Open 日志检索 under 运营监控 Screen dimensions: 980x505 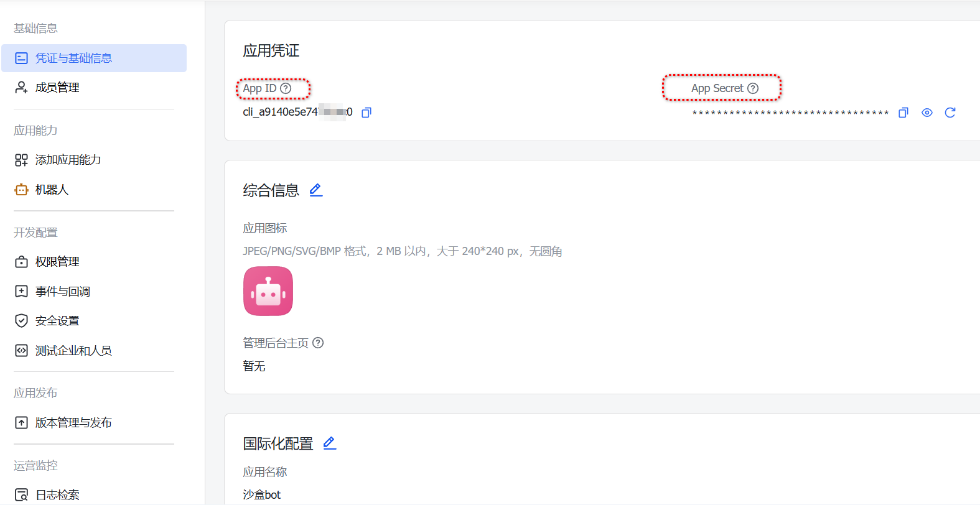click(57, 495)
